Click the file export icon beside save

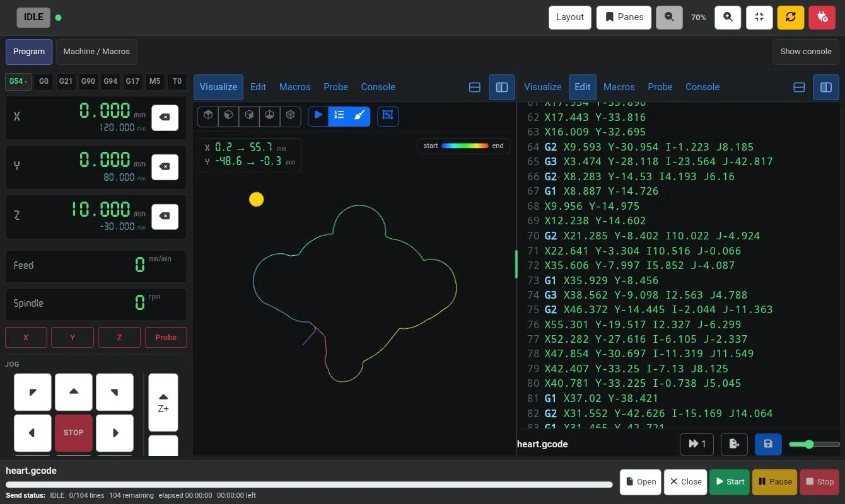coord(734,444)
